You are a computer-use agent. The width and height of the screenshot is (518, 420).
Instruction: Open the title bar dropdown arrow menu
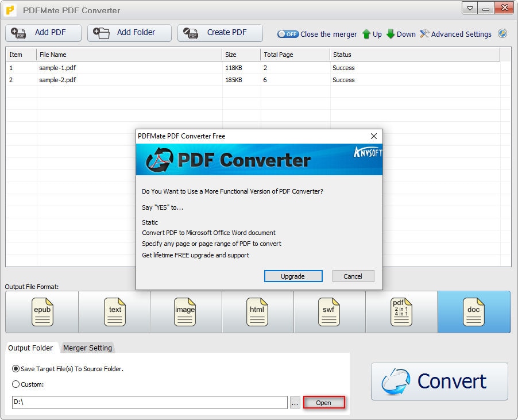coord(469,9)
